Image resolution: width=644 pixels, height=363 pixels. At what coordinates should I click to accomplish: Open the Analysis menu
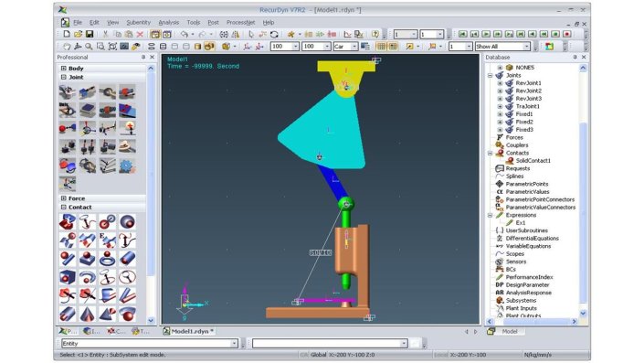[x=168, y=22]
